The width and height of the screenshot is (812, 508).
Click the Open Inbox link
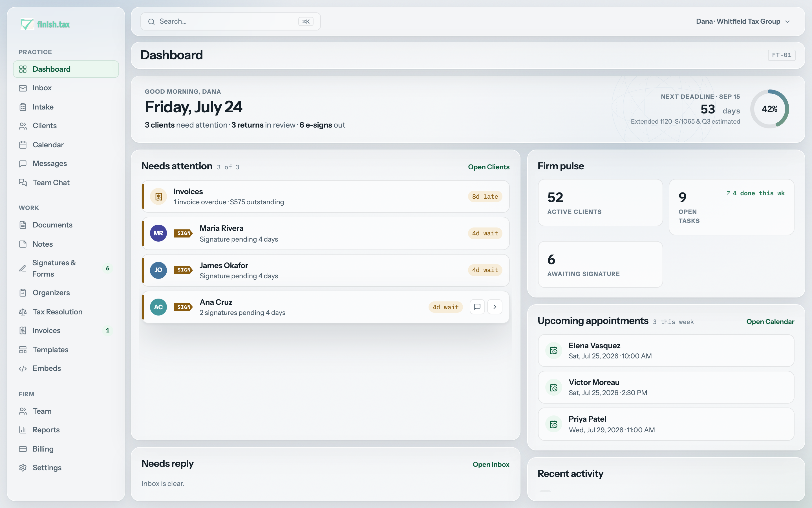[491, 464]
